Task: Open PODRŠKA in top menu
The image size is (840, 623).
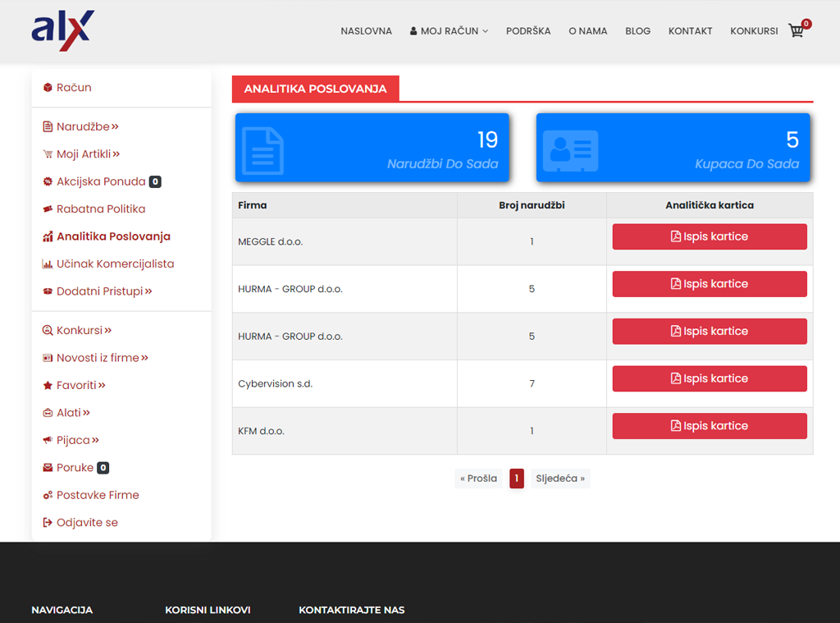Action: [528, 31]
